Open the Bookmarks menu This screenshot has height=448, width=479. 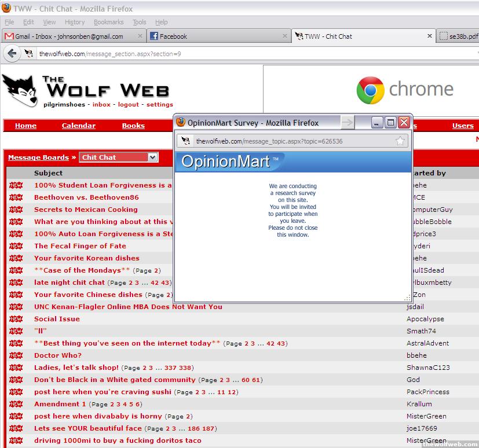click(108, 22)
